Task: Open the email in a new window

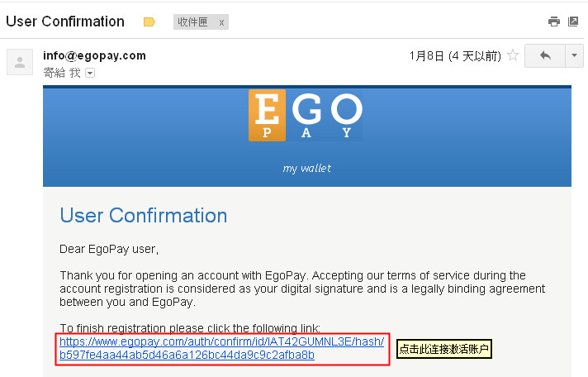Action: 573,21
